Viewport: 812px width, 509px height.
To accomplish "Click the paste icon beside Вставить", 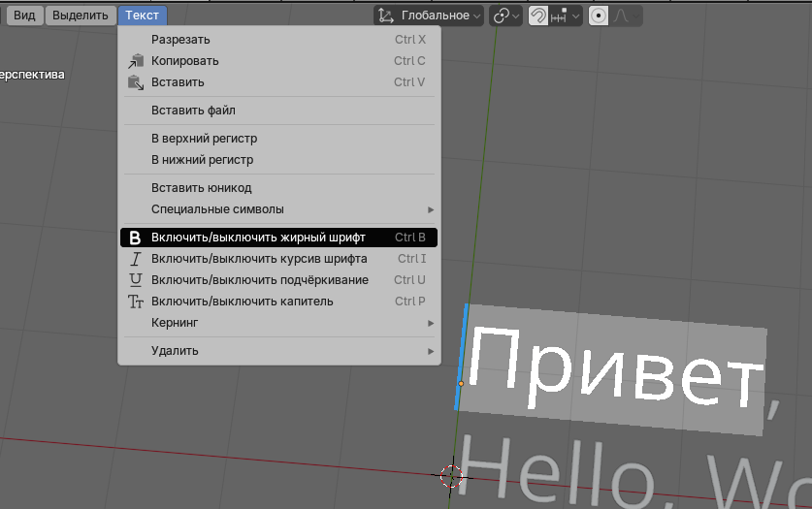I will click(x=136, y=82).
